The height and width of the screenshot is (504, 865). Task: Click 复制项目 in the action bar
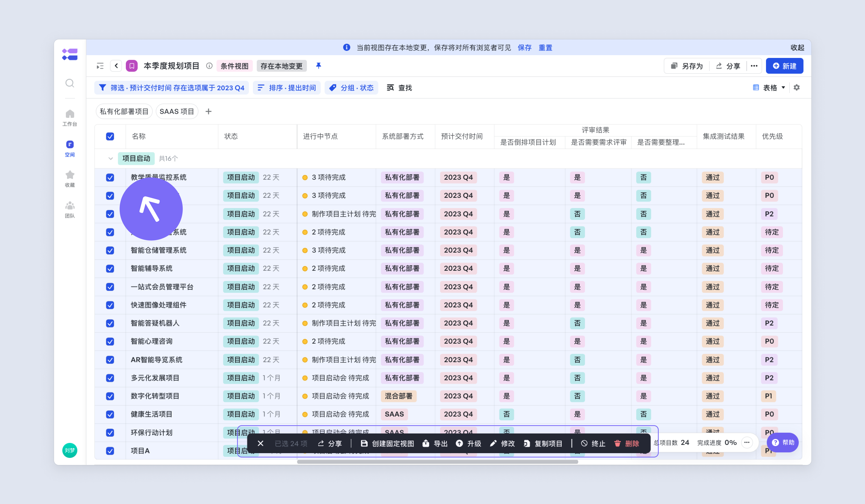(543, 443)
